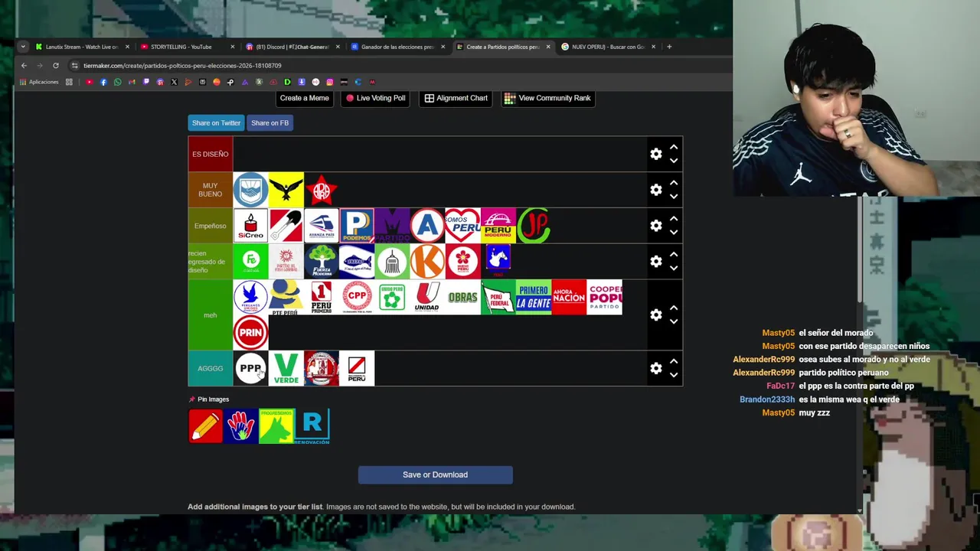Select the red PRIN logo

(x=250, y=333)
